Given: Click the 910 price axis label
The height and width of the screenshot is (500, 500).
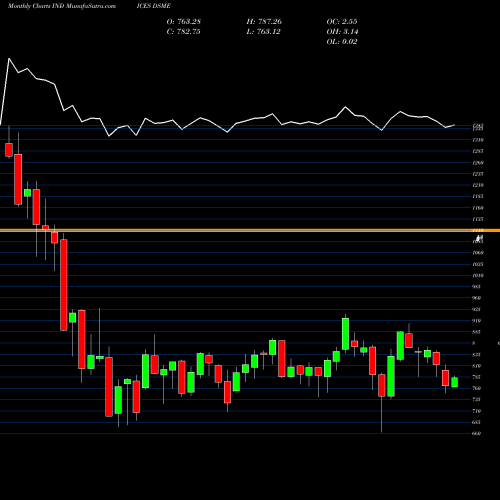Looking at the screenshot, I should [477, 321].
